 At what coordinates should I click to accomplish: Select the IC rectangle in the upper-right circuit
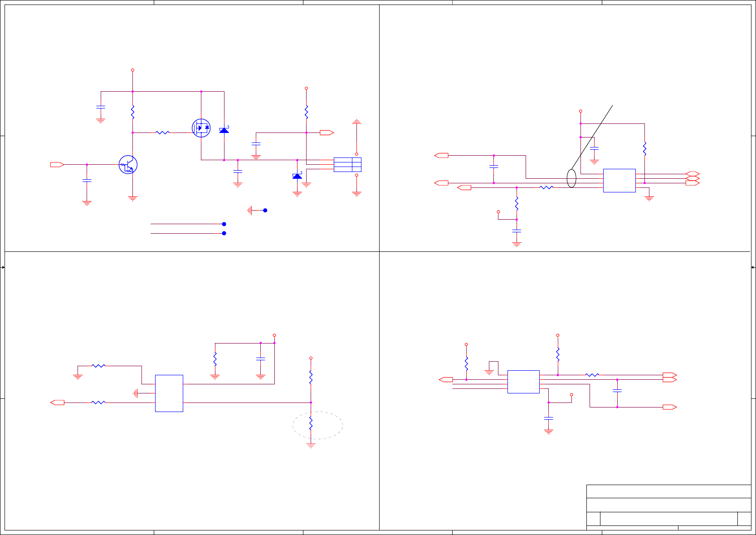point(619,181)
